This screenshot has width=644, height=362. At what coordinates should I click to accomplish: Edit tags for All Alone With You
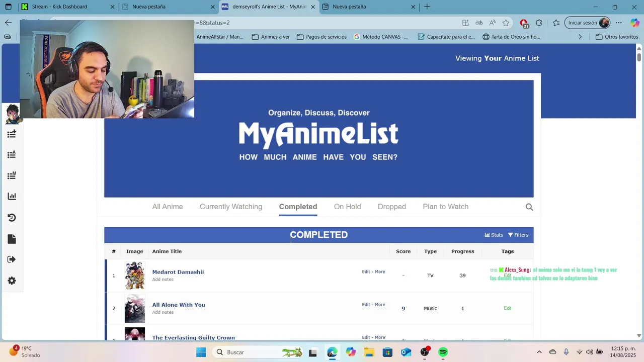point(507,308)
